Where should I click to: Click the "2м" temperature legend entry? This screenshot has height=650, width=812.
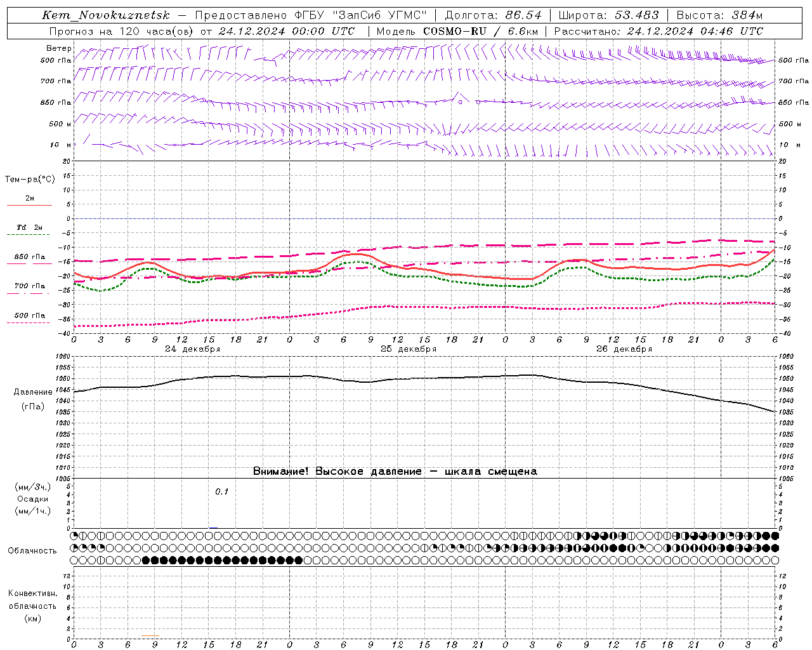click(30, 199)
